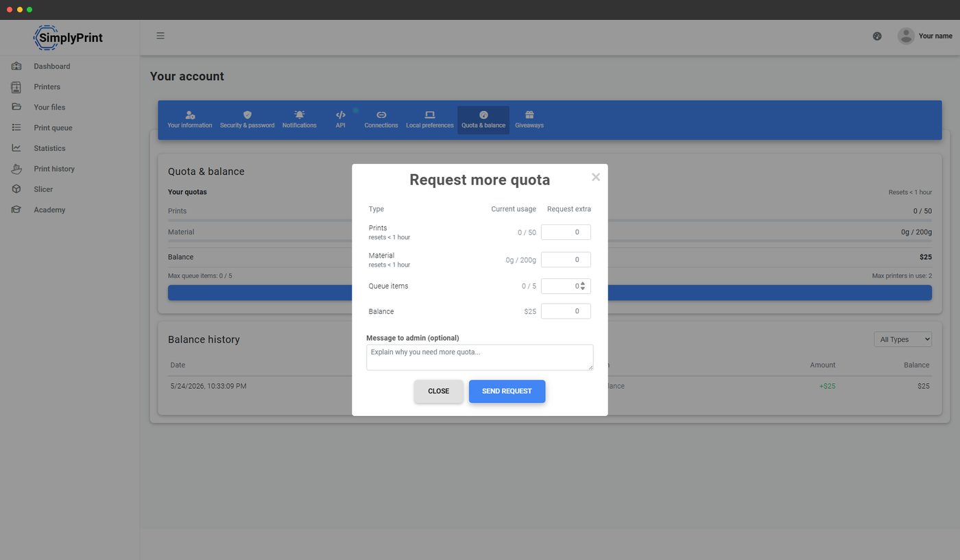This screenshot has width=960, height=560.
Task: Click the SimplyPrint logo
Action: 69,38
